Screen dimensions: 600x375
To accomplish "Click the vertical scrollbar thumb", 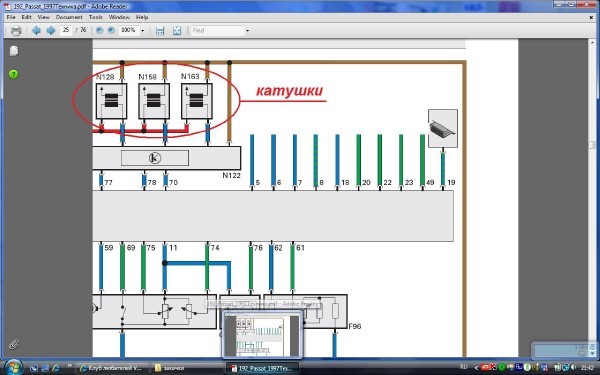I will coord(592,145).
